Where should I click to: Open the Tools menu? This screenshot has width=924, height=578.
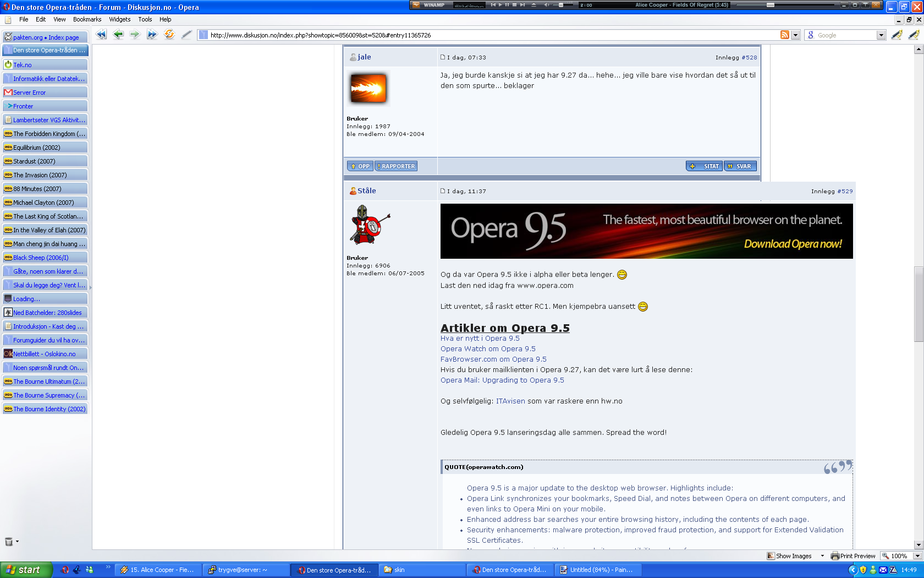coord(145,19)
